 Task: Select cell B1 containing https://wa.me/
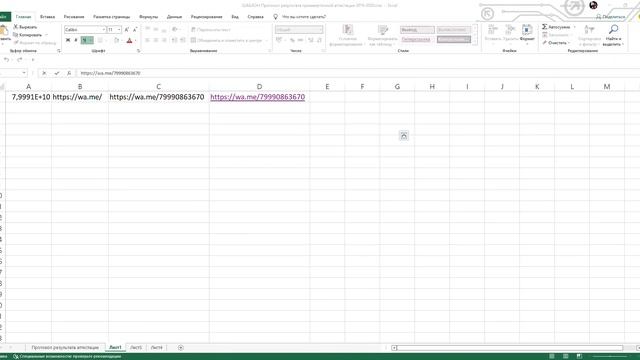pyautogui.click(x=80, y=97)
